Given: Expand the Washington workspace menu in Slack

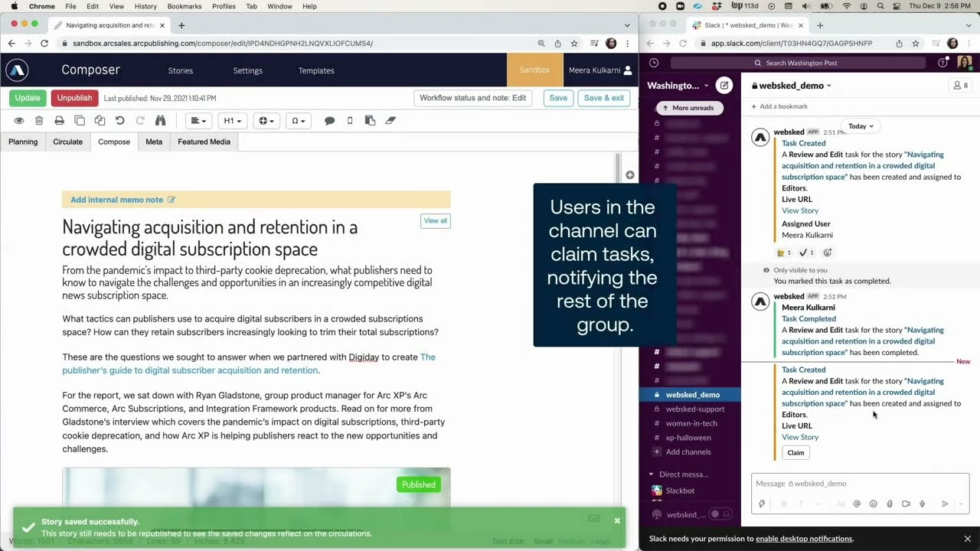Looking at the screenshot, I should (678, 86).
